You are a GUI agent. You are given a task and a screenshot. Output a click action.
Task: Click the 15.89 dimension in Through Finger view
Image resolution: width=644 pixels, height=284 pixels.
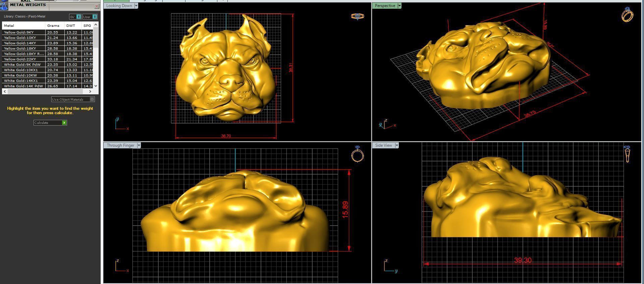tap(345, 209)
